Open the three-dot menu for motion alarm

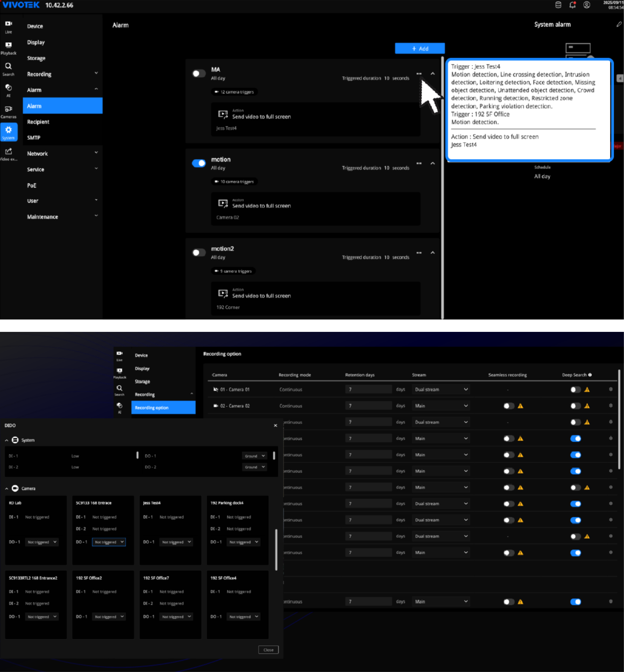tap(419, 163)
